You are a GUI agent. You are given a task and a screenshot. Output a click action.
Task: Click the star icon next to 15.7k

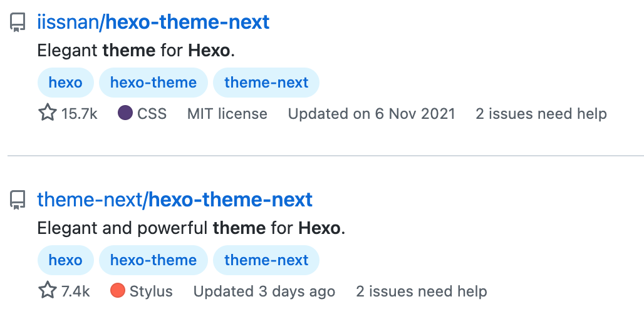(48, 113)
